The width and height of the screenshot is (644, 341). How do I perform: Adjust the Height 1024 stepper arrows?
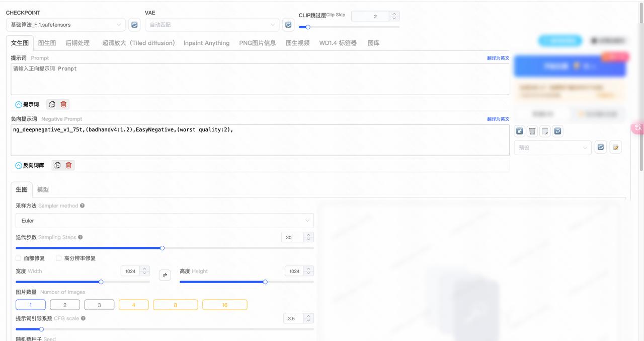(309, 271)
